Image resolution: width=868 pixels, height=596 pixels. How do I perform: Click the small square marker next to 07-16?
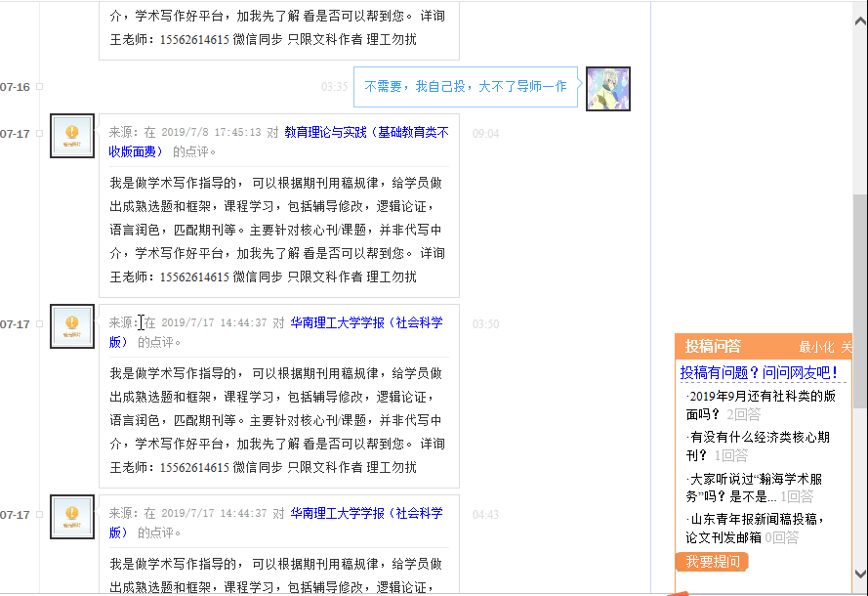pyautogui.click(x=40, y=87)
